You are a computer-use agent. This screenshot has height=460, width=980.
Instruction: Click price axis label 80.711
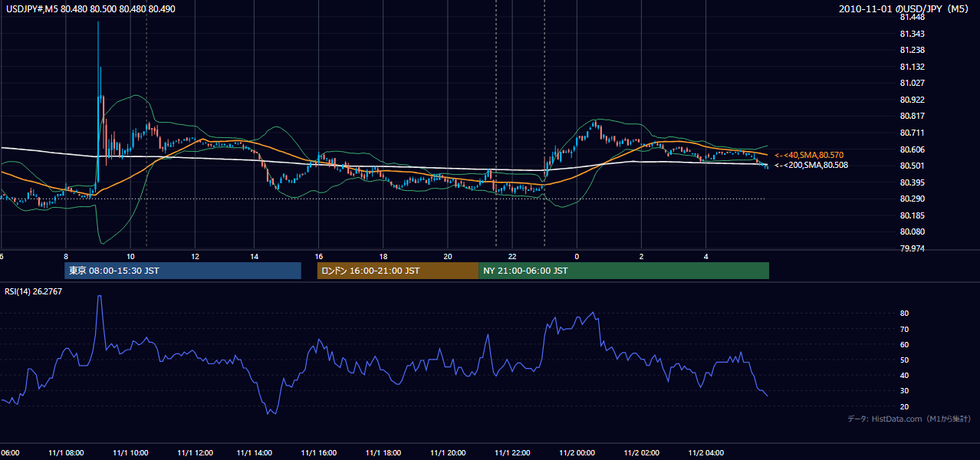[x=913, y=133]
